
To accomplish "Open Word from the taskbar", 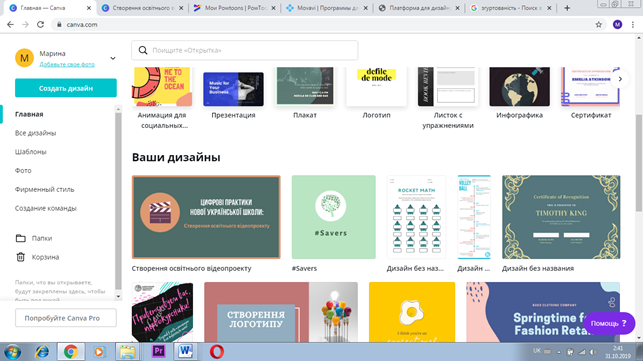I will (185, 351).
